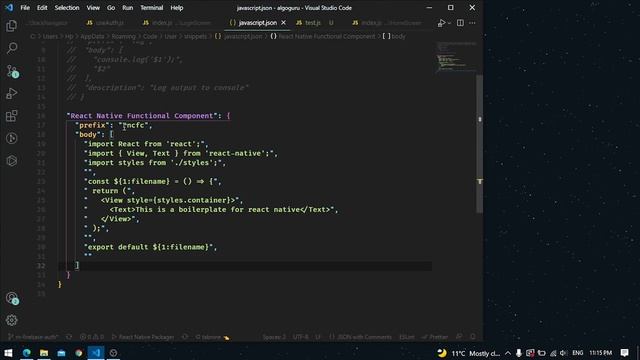
Task: Open Google Chrome from taskbar
Action: coord(78,353)
